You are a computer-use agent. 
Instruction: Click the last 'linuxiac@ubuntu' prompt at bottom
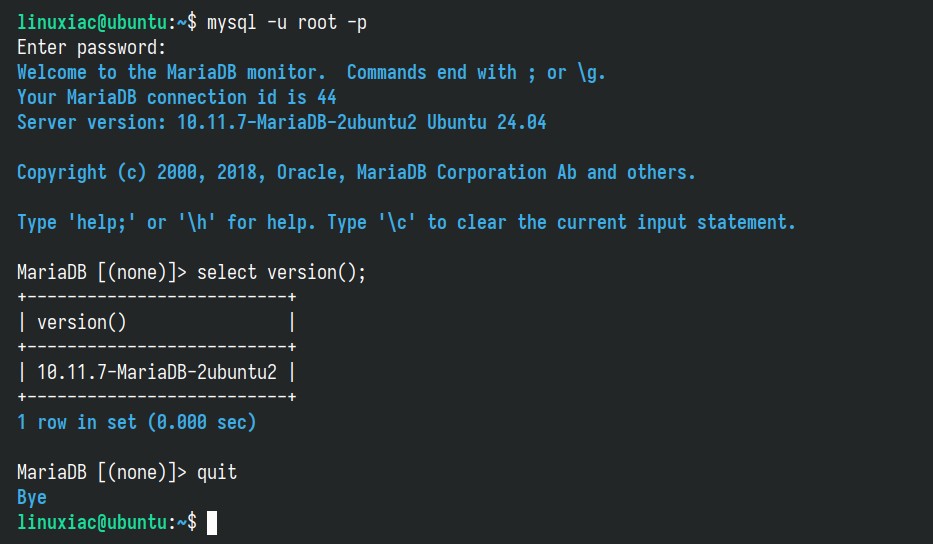[x=92, y=523]
